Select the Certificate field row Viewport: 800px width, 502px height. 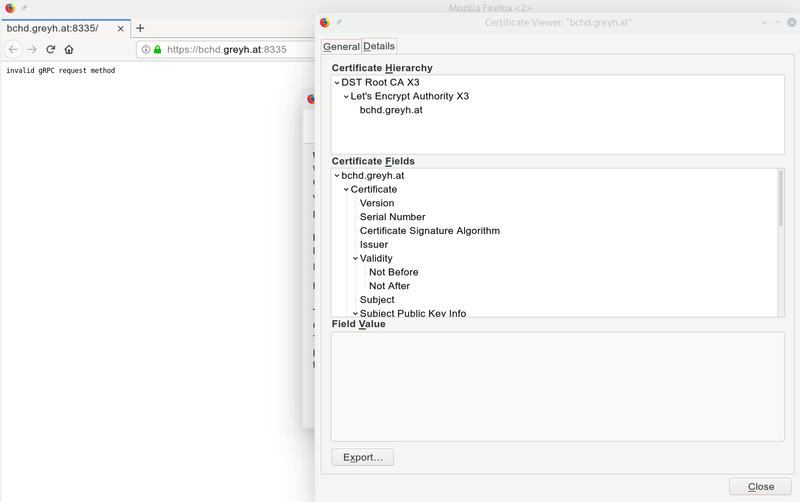point(373,189)
